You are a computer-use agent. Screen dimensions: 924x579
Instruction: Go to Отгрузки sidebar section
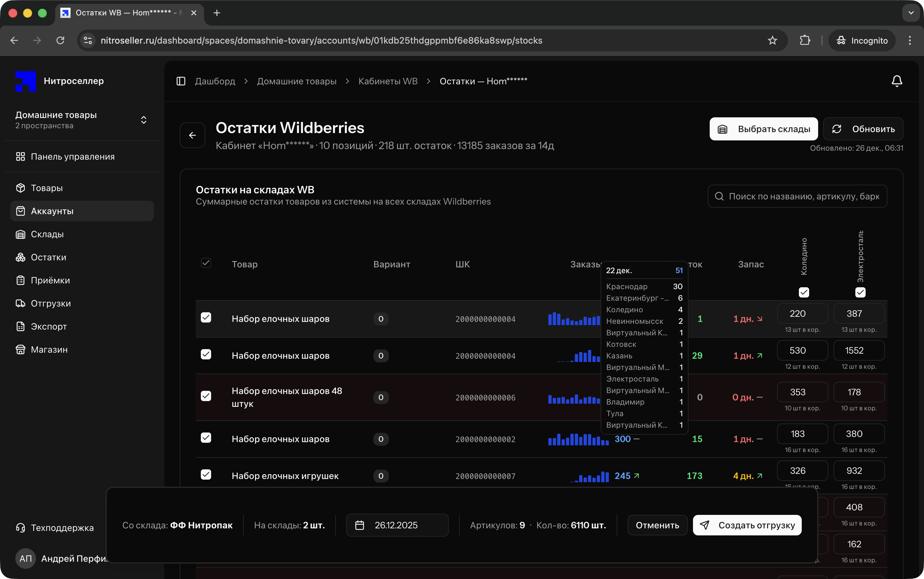tap(51, 303)
